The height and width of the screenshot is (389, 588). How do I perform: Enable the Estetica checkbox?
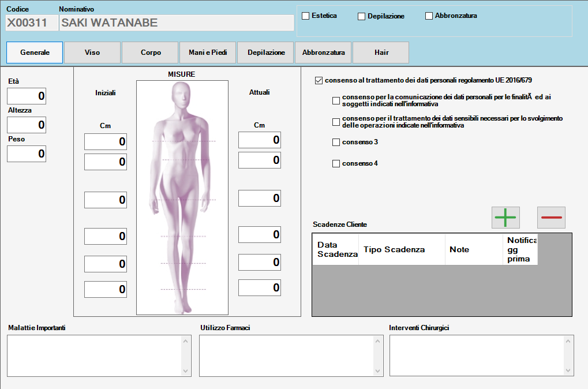(x=306, y=16)
